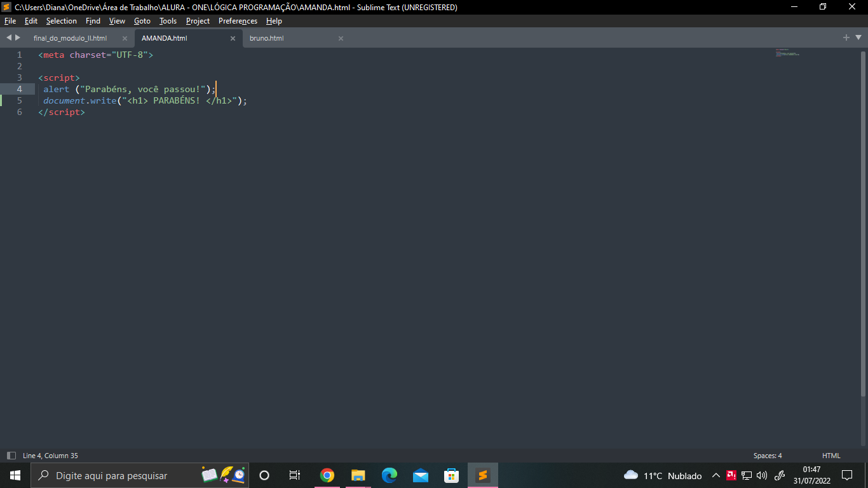Open the notification center icon
The width and height of the screenshot is (868, 488).
click(x=847, y=475)
